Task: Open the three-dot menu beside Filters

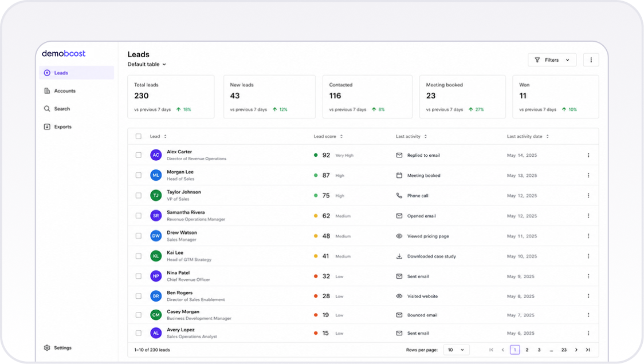Action: 591,60
